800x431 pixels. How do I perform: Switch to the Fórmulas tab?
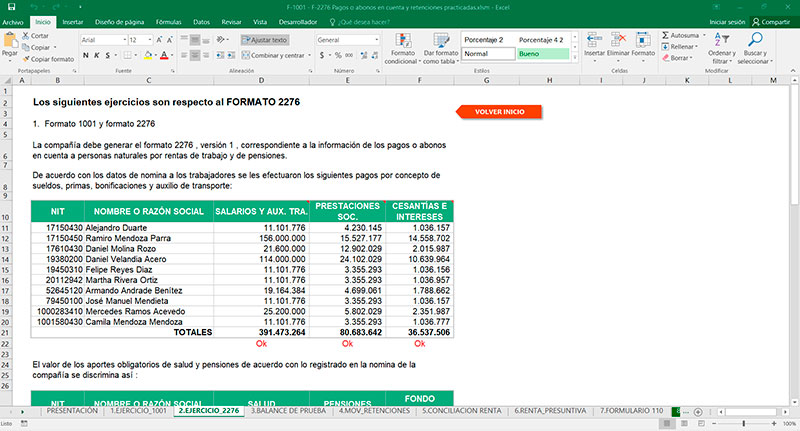click(169, 22)
